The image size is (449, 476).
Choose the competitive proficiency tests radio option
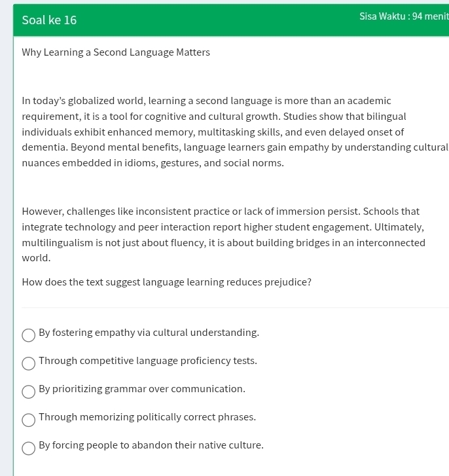pos(29,363)
